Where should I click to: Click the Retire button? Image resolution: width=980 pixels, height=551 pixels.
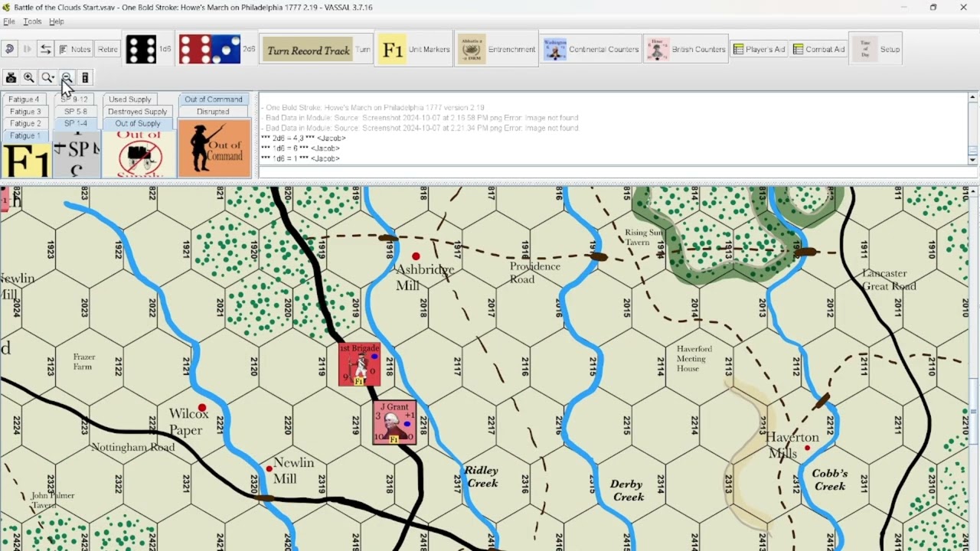pyautogui.click(x=108, y=49)
